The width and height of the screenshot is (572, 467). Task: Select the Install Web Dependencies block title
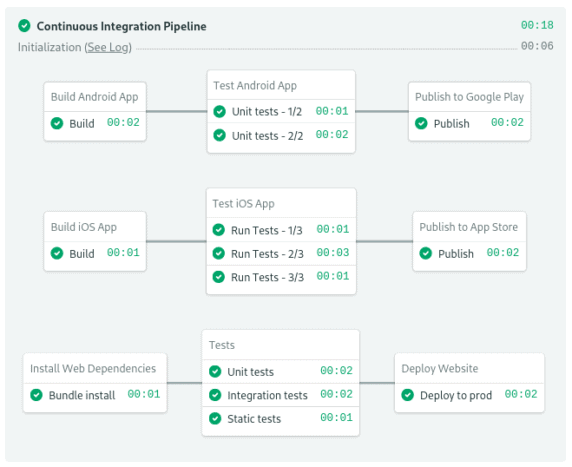(93, 368)
